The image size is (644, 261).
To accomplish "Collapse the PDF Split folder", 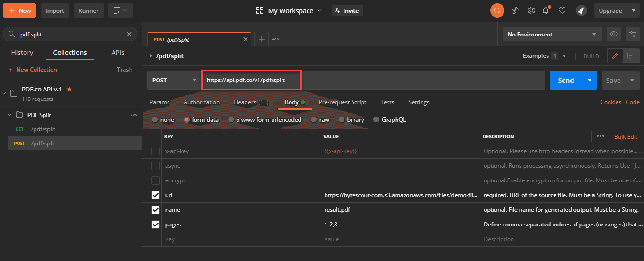I will 10,115.
